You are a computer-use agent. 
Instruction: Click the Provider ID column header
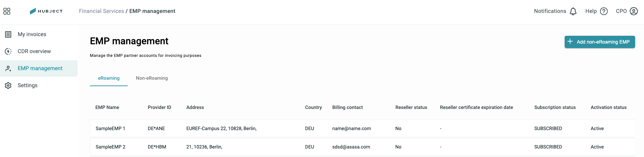click(159, 107)
